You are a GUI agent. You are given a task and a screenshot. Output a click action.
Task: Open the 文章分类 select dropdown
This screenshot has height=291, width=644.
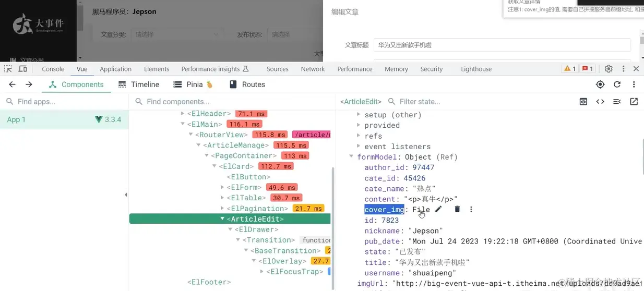tap(176, 34)
